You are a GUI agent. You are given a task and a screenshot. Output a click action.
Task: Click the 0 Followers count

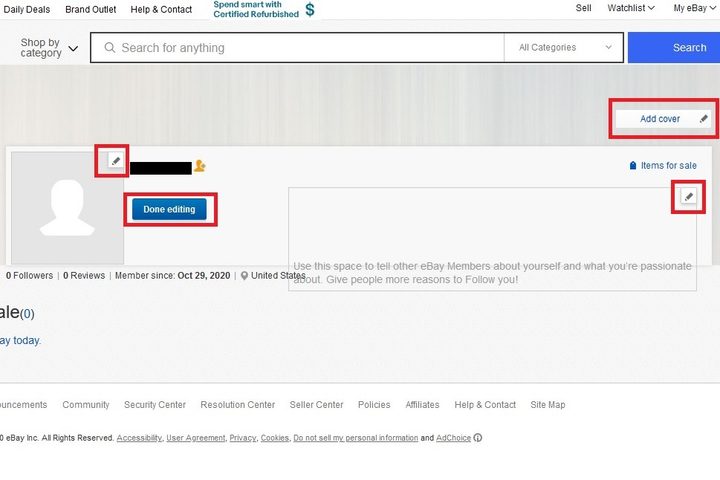click(29, 276)
